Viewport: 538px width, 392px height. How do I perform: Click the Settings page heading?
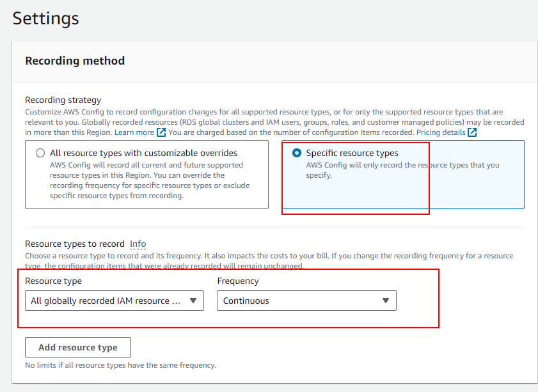[x=46, y=18]
